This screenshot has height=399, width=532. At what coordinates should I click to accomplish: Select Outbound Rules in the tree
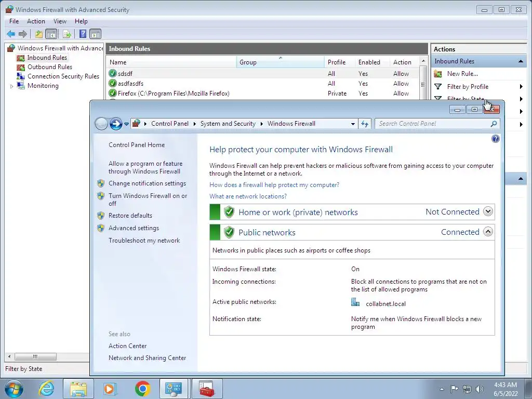[x=50, y=67]
